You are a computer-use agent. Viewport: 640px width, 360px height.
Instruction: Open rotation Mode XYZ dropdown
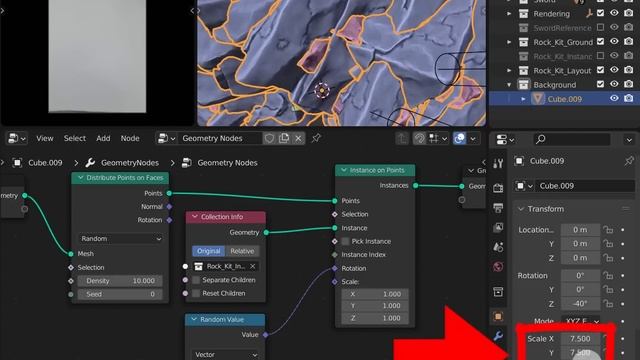tap(581, 322)
